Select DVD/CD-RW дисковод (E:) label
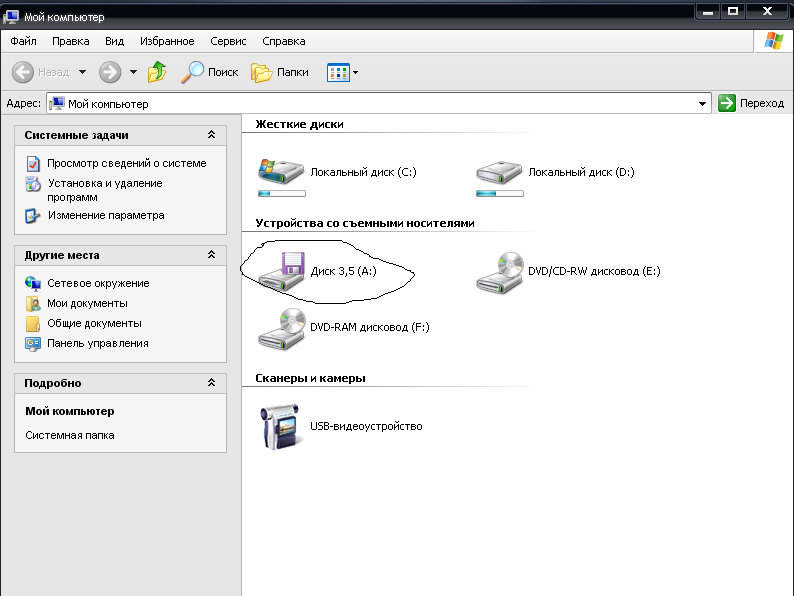The height and width of the screenshot is (596, 794). [594, 271]
